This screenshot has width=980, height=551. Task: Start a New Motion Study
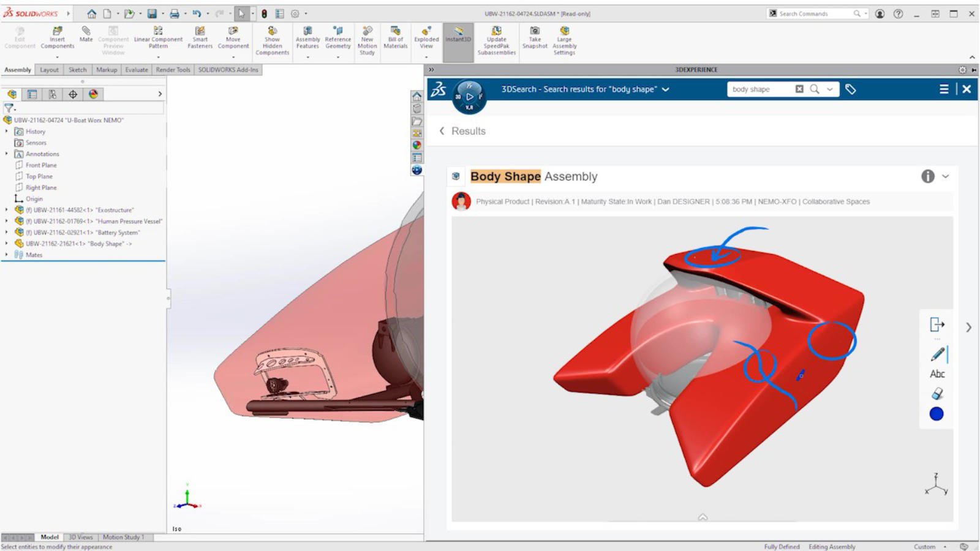pos(367,41)
